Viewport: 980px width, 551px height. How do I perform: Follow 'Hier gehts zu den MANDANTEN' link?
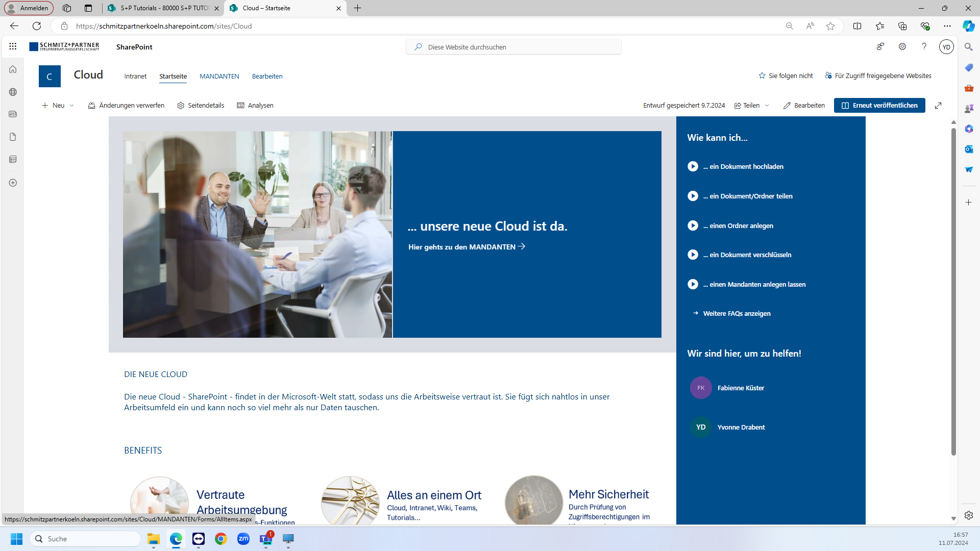(466, 247)
